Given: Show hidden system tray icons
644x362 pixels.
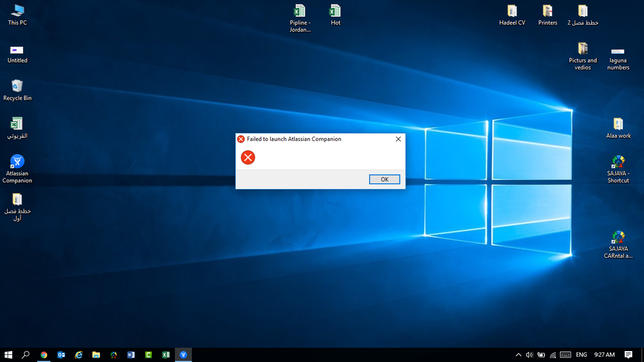Looking at the screenshot, I should (x=518, y=355).
